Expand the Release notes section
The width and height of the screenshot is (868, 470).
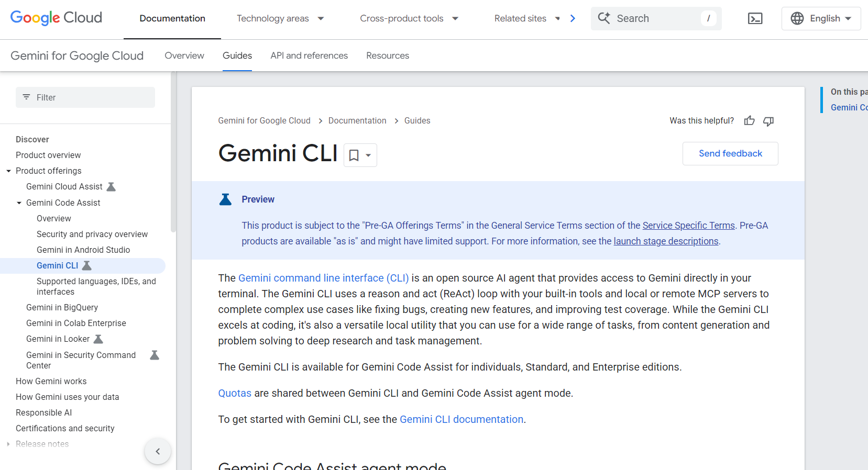8,444
